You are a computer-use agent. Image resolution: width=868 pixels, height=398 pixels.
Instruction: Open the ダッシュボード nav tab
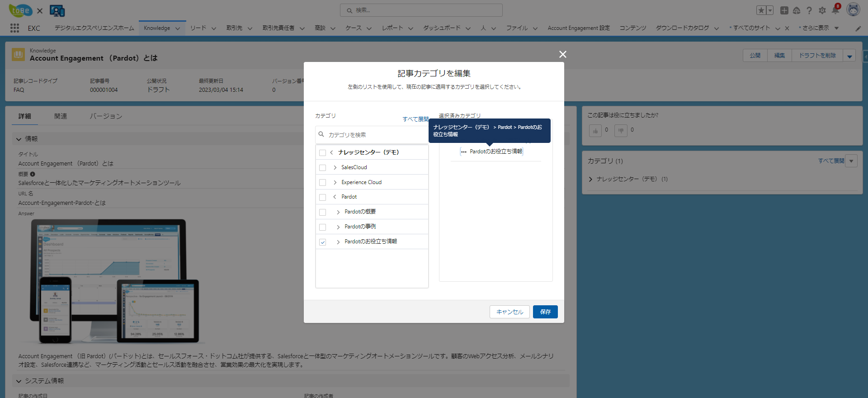coord(442,28)
